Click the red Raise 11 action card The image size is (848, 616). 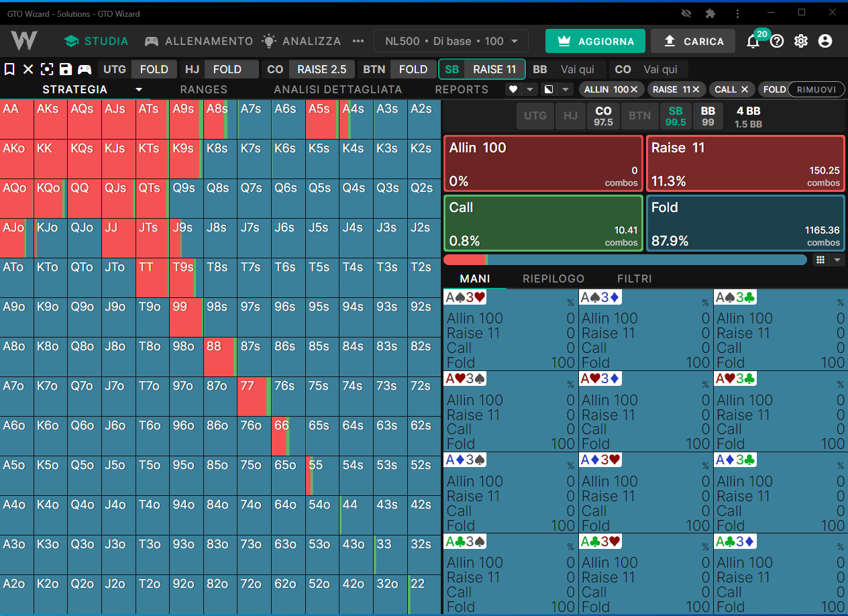[x=745, y=164]
